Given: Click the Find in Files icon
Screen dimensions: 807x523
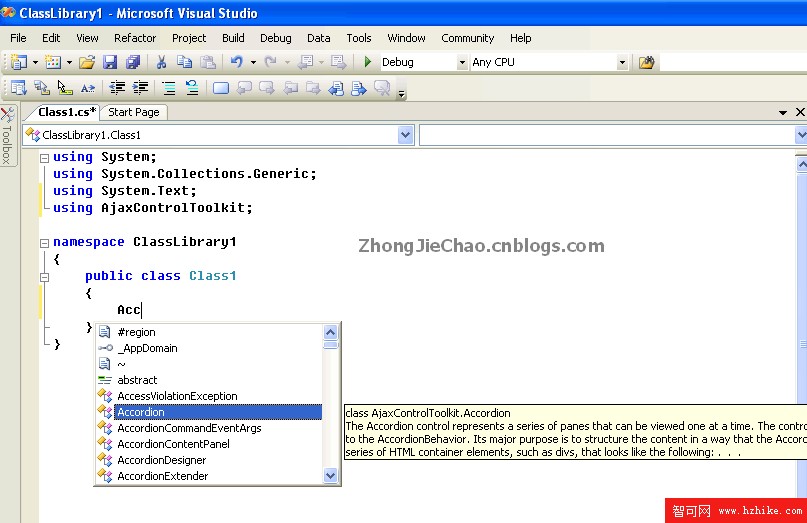Looking at the screenshot, I should [x=646, y=62].
